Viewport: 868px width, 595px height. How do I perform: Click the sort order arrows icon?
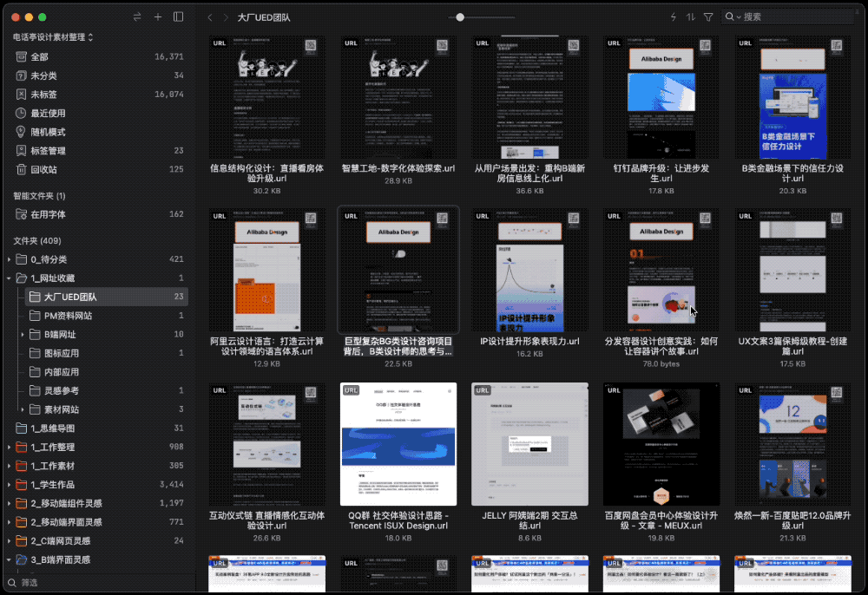click(x=690, y=17)
